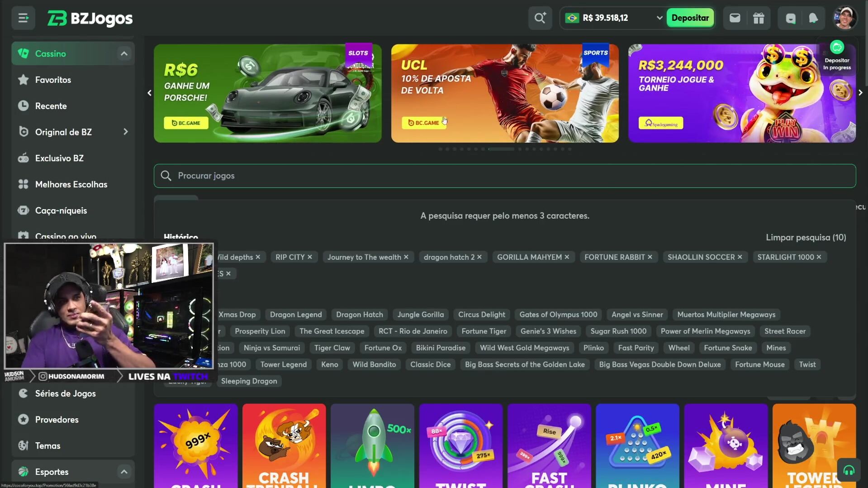868x488 pixels.
Task: Remove GORILLA MAHYEM from history
Action: [567, 257]
